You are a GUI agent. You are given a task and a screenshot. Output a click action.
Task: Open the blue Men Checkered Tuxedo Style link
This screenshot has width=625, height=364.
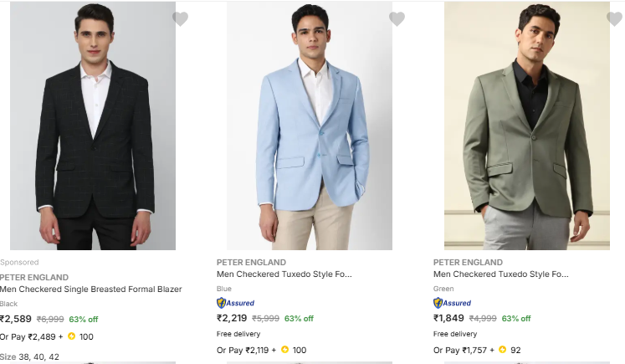coord(284,274)
